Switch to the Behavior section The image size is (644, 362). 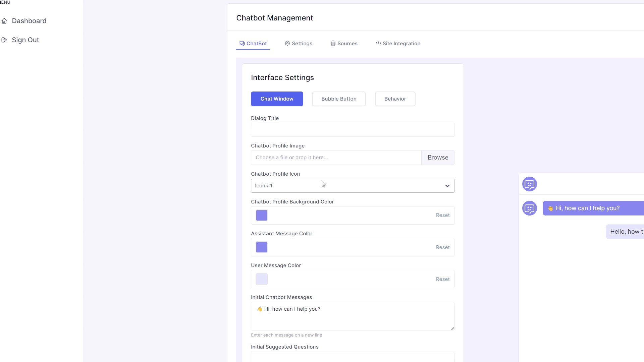[x=395, y=99]
